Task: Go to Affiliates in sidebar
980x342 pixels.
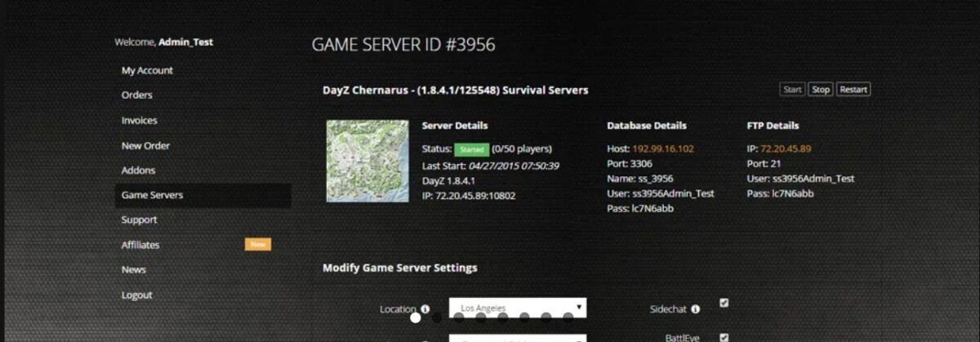Action: [x=140, y=245]
